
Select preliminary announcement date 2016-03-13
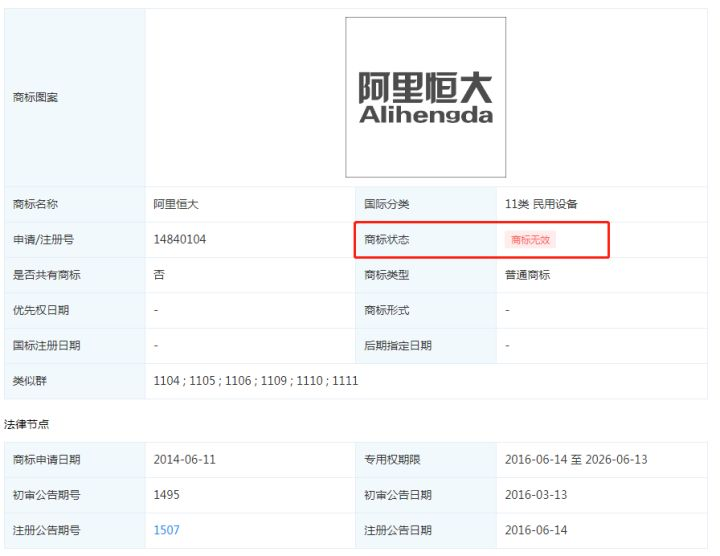(x=536, y=495)
